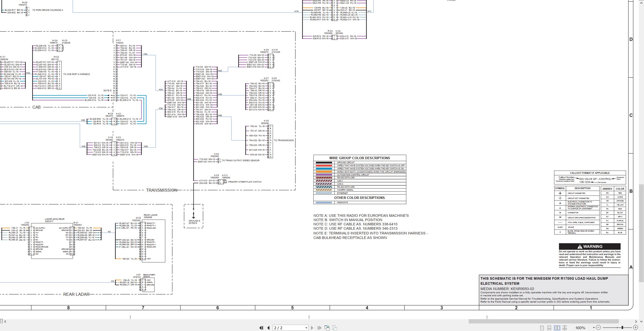Click PRIMARY STEER FLOW SWITCH label
Viewport: 644px width, 331px height.
tap(245, 182)
